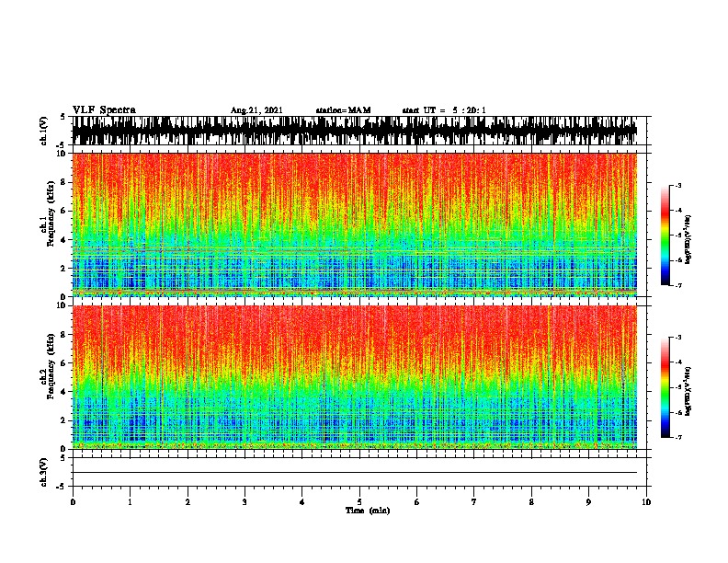Screen dimensions: 728x563
Task: Click the ch.2 colorbar log(PSD) label
Action: 688,391
